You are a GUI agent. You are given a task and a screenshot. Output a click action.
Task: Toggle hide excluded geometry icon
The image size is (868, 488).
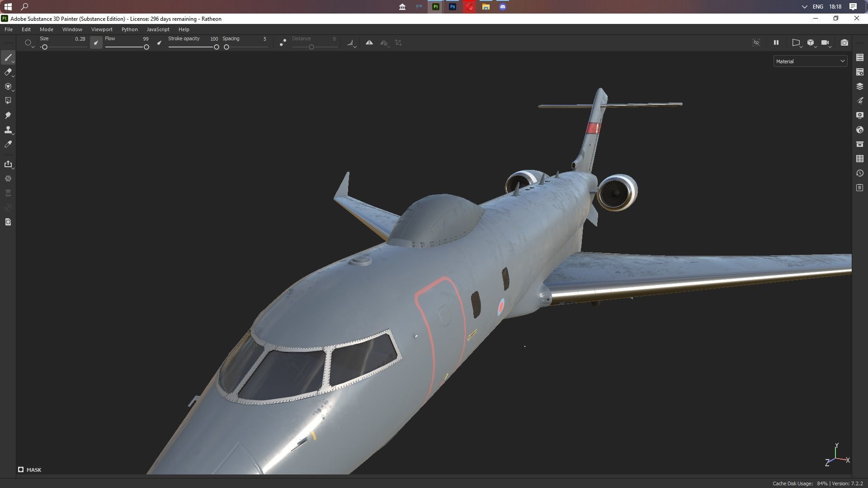coord(756,42)
